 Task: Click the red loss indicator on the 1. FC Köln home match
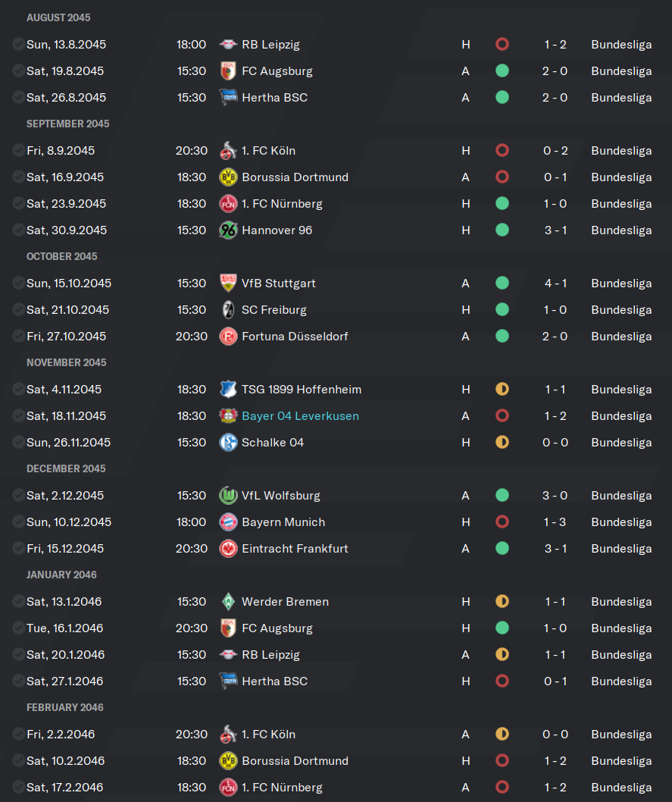point(502,150)
